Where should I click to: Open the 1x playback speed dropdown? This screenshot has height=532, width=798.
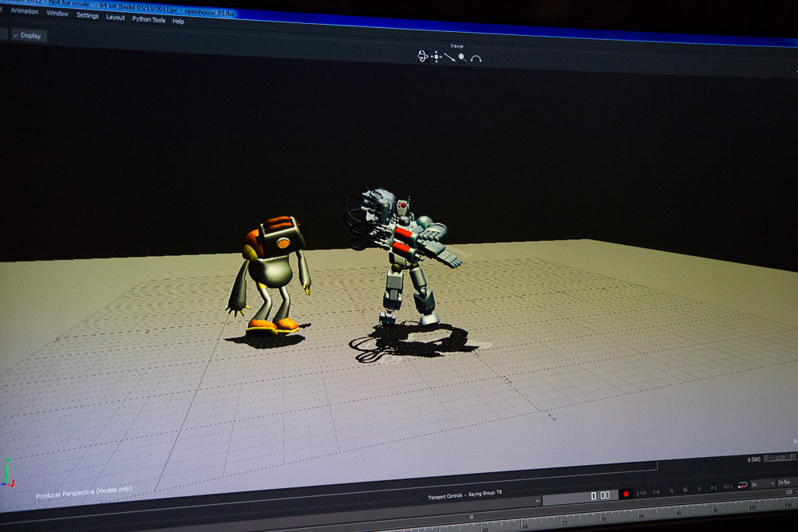[x=763, y=483]
